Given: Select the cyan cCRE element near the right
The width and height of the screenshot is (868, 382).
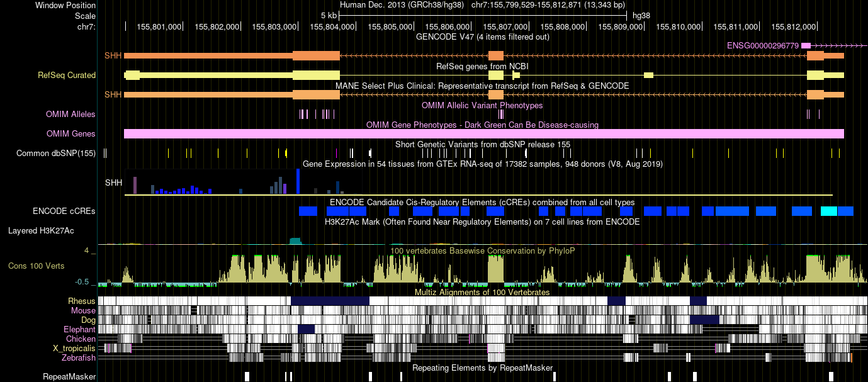Looking at the screenshot, I should [830, 211].
